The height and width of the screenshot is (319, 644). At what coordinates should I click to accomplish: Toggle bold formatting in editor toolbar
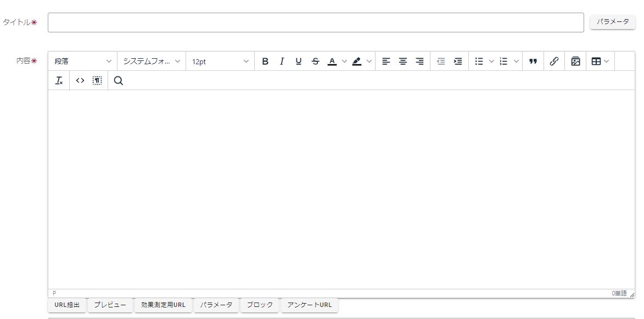point(265,61)
